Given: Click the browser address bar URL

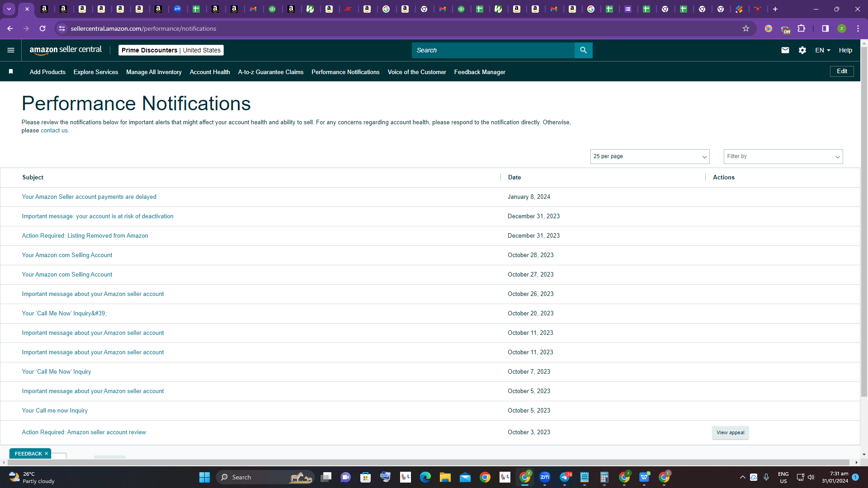Looking at the screenshot, I should 143,28.
